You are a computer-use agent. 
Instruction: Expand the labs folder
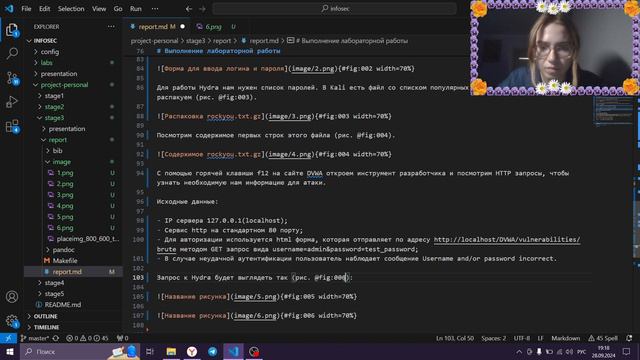[47, 63]
